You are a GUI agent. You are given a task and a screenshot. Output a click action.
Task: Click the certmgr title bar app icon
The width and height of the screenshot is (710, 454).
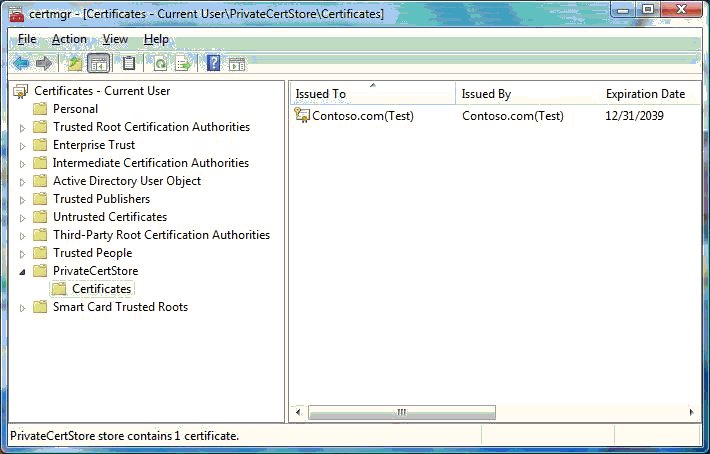pos(16,14)
